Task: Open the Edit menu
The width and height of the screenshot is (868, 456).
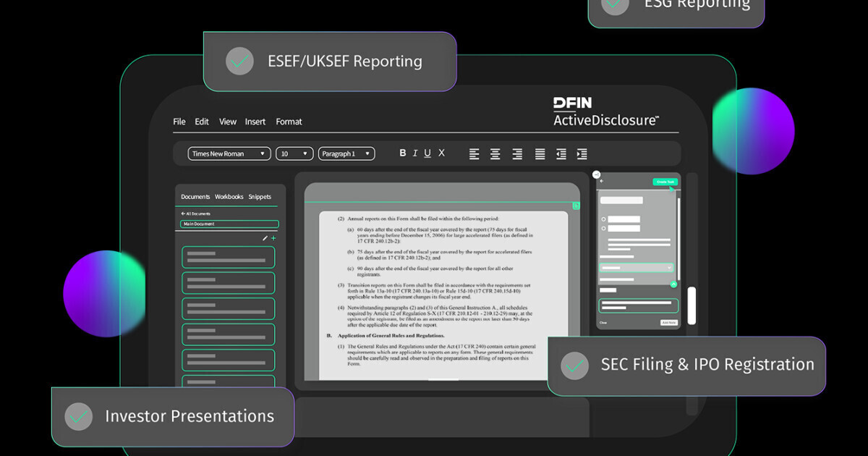Action: (x=202, y=122)
